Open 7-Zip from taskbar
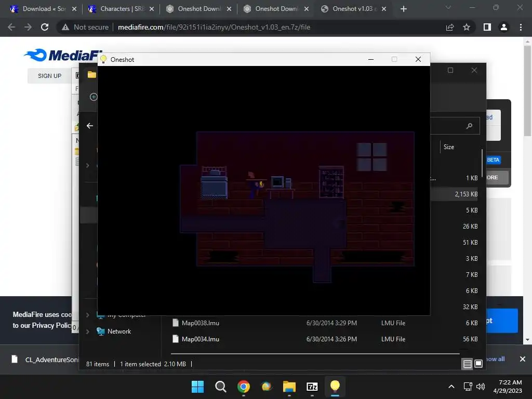The image size is (532, 399). click(x=312, y=387)
